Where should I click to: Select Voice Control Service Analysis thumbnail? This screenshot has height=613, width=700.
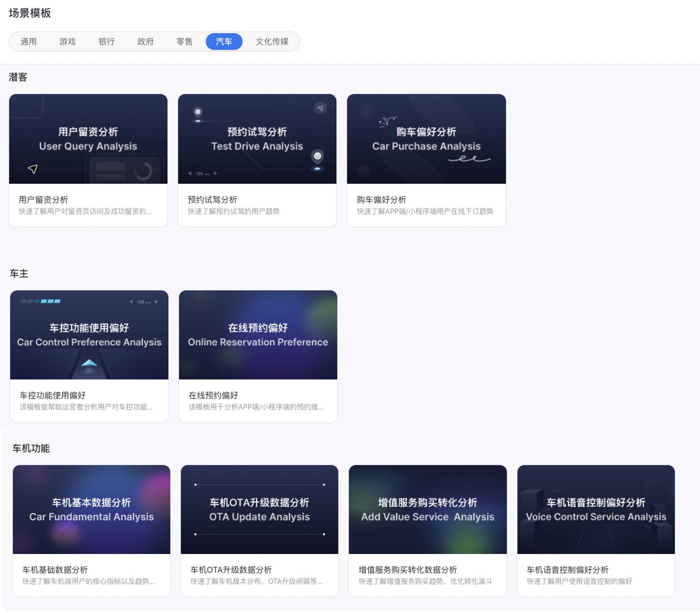tap(596, 510)
